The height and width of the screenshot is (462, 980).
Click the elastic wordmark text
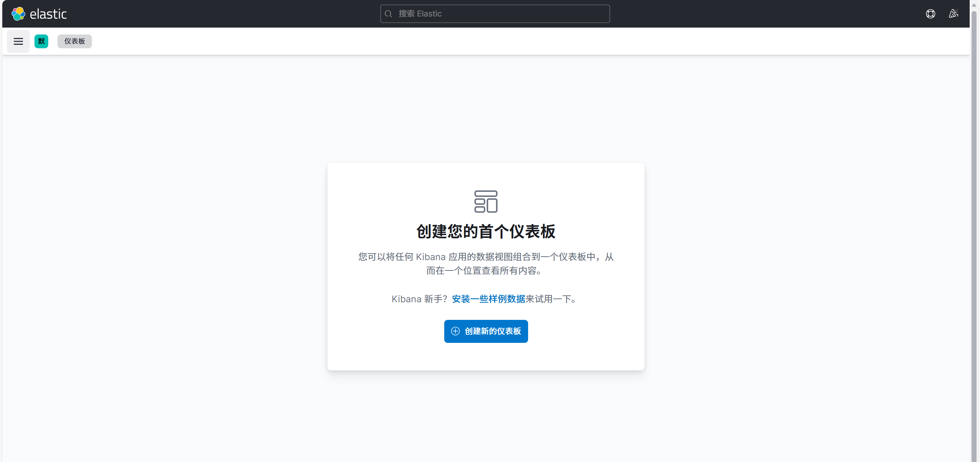[48, 14]
